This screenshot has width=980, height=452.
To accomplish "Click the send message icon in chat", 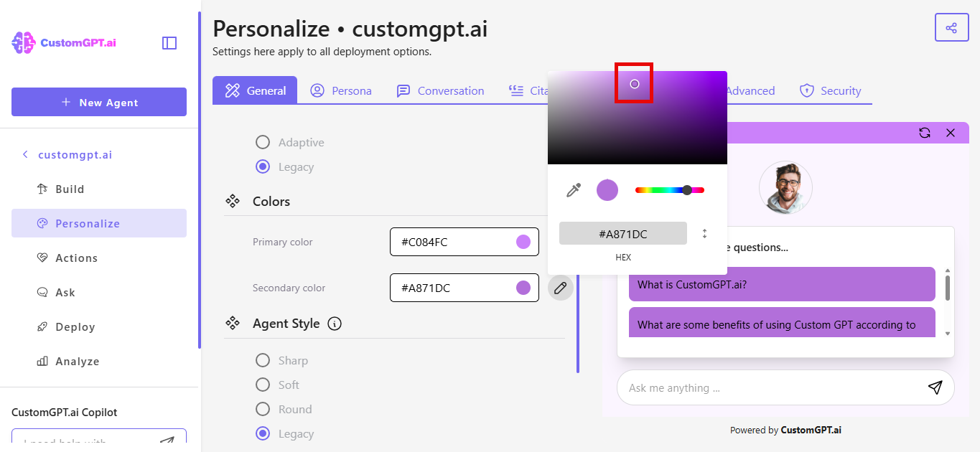I will (x=935, y=387).
